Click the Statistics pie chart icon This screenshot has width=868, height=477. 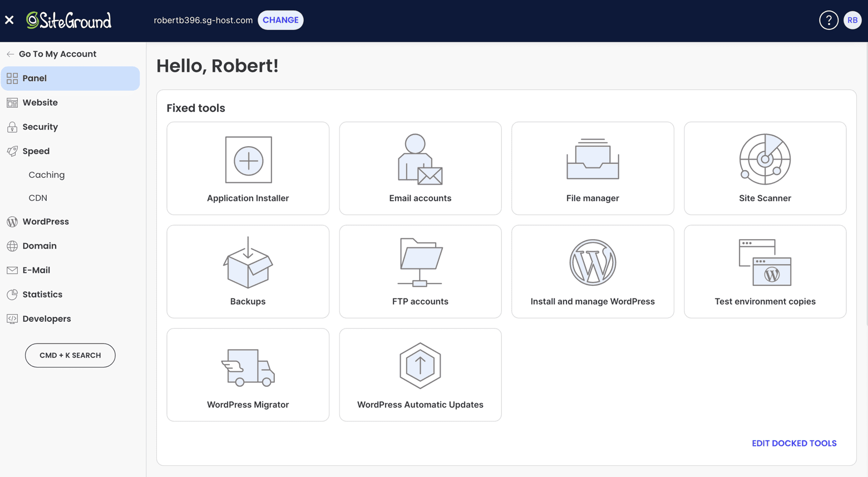point(12,295)
